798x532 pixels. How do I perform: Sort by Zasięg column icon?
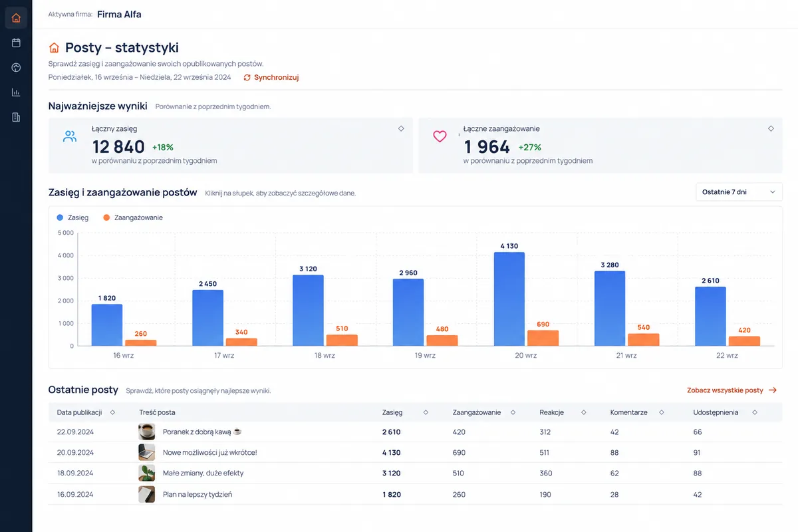coord(426,412)
